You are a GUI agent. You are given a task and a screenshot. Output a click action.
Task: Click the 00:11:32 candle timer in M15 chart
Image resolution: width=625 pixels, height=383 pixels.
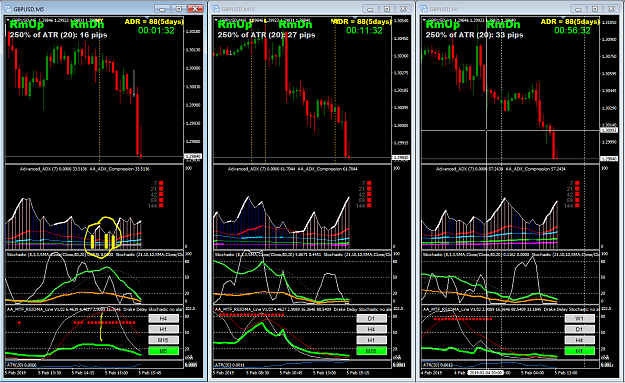[364, 30]
